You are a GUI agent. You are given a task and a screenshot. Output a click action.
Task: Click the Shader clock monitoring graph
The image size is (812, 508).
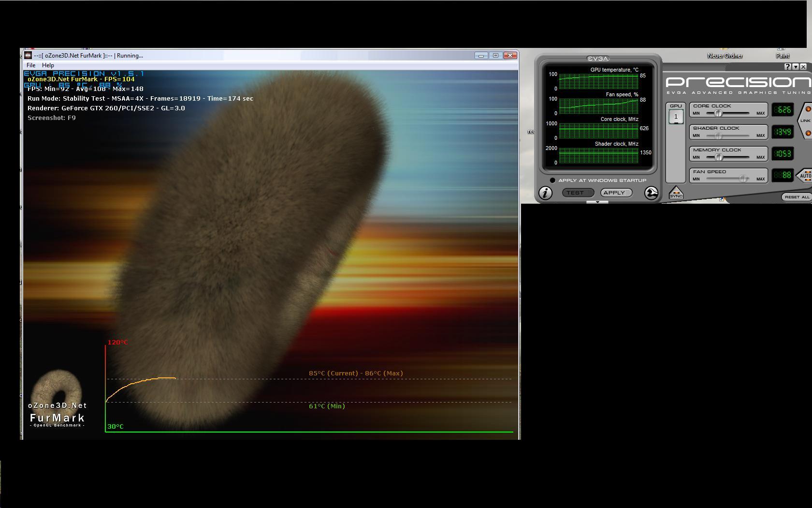[598, 155]
